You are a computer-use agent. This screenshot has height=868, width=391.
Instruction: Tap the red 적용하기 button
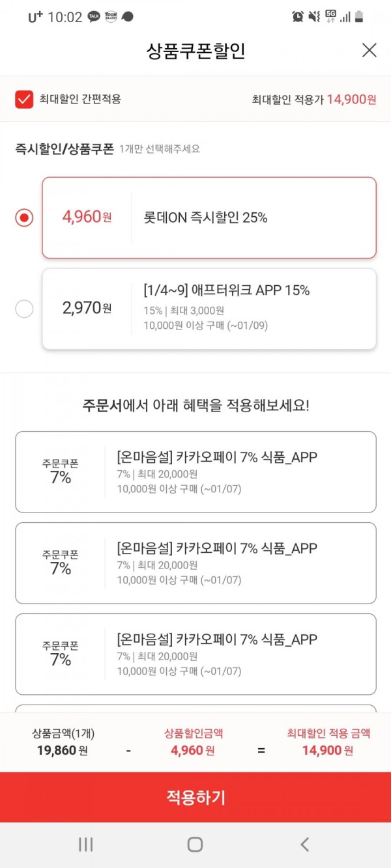[195, 797]
